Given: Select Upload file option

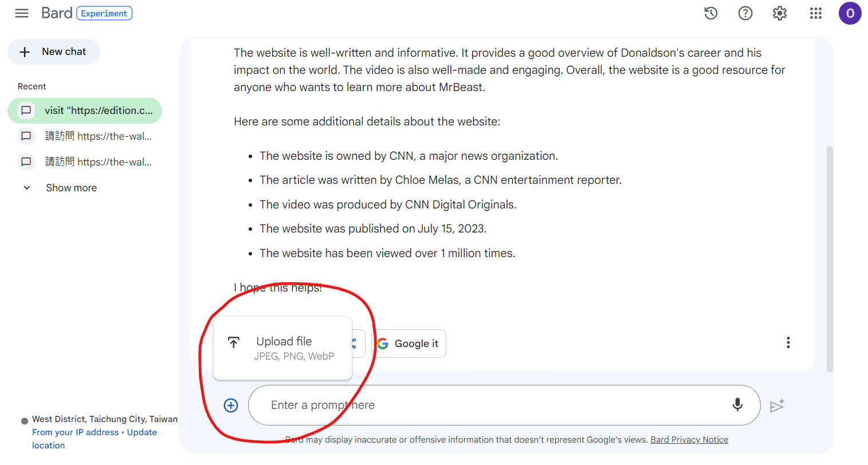Looking at the screenshot, I should [282, 348].
